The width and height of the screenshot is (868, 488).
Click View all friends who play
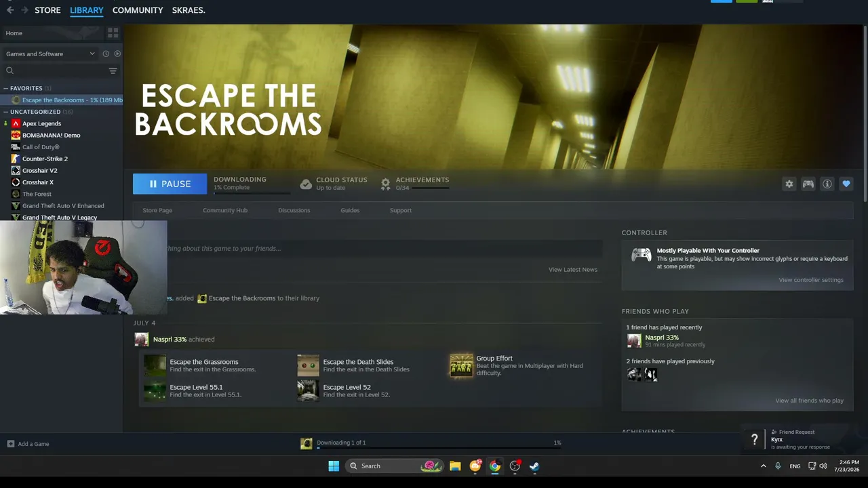(x=809, y=401)
